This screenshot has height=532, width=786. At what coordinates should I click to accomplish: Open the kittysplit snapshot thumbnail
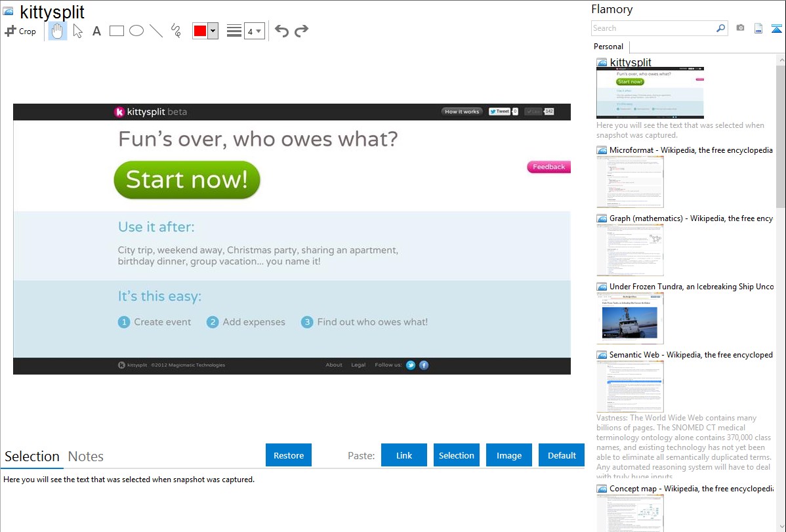(650, 92)
